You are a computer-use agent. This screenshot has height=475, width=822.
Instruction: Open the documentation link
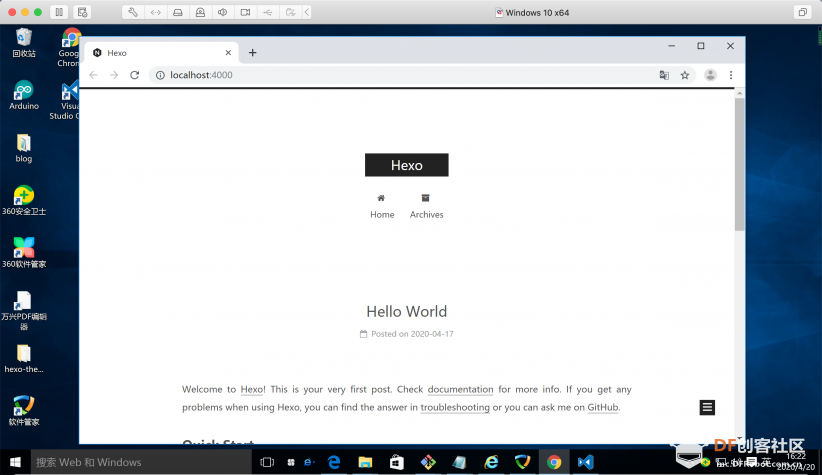click(460, 390)
